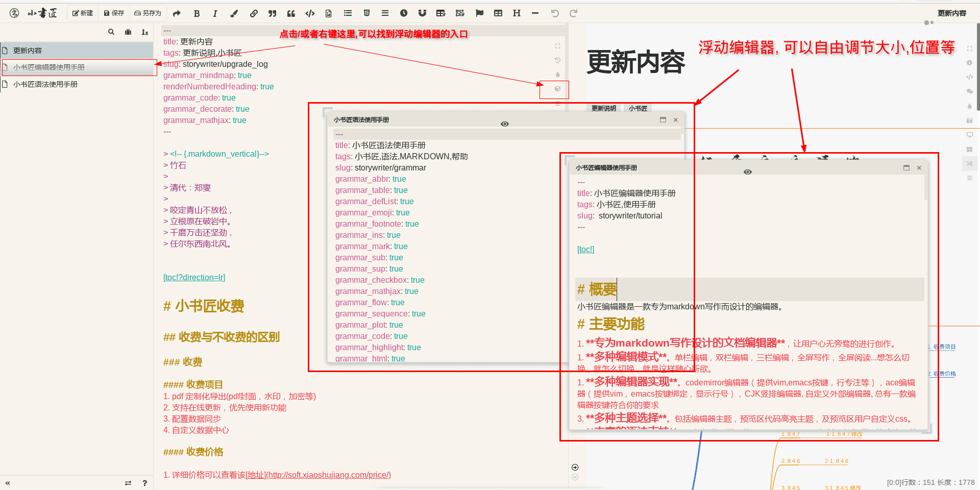Click the magnet toolbar icon
Viewport: 980px width, 490px height.
[422, 13]
